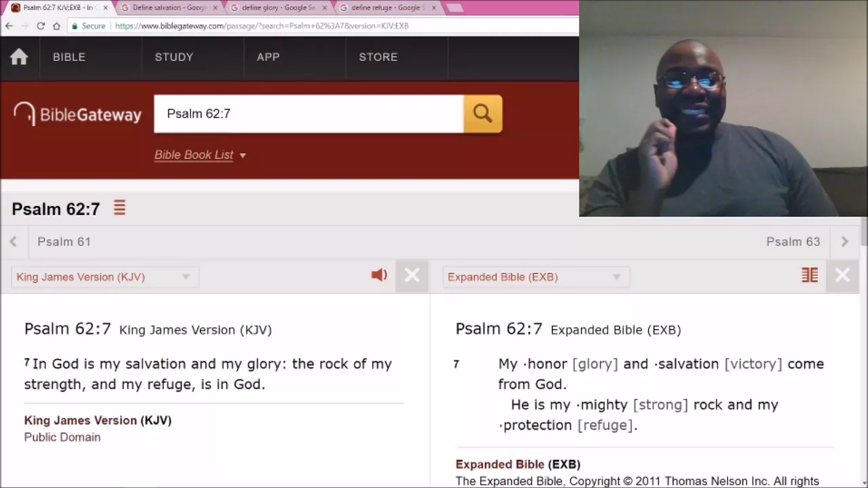Image resolution: width=868 pixels, height=488 pixels.
Task: Click 'Thomas Nelson Inc.' copyright text
Action: click(716, 481)
